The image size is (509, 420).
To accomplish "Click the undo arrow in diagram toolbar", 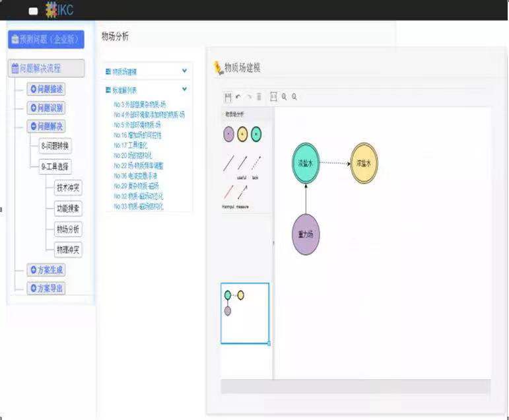I will tap(238, 97).
